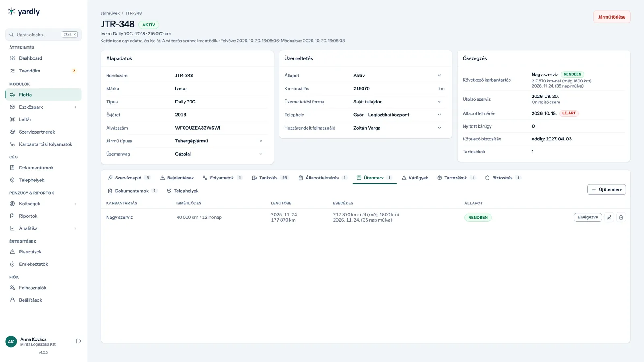The height and width of the screenshot is (362, 644).
Task: Open the Állapot dropdown
Action: click(x=398, y=76)
